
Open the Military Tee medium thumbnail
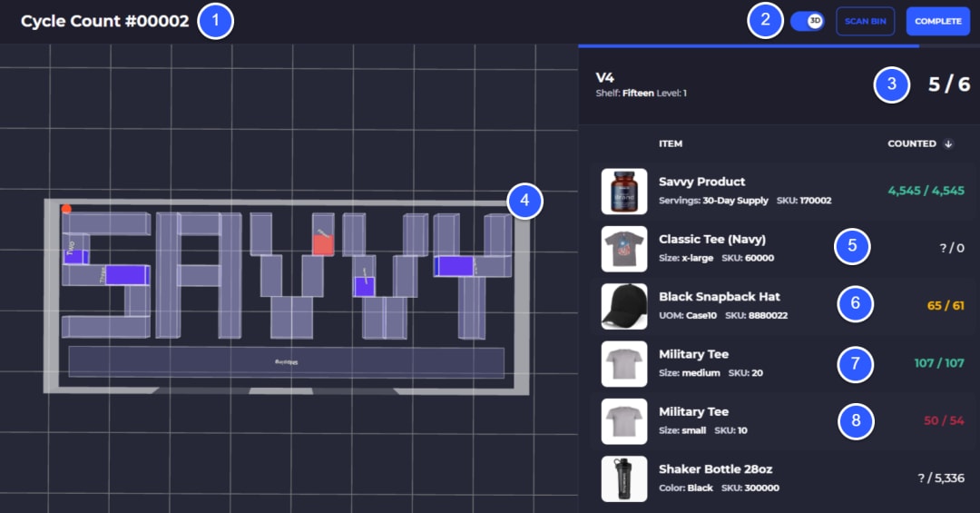pos(623,364)
